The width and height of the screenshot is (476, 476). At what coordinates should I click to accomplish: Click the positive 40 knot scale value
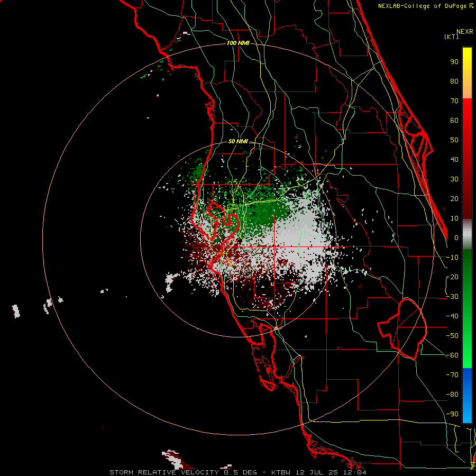454,160
